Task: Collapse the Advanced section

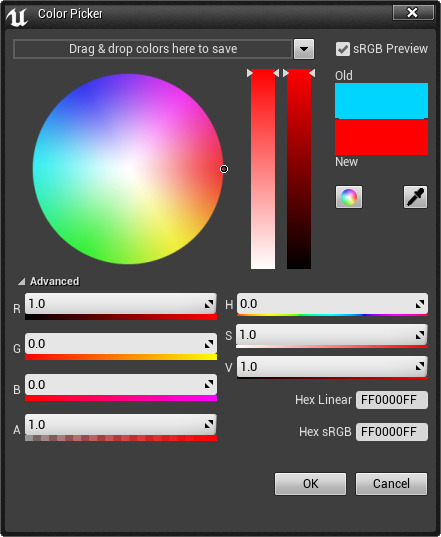Action: click(x=22, y=282)
